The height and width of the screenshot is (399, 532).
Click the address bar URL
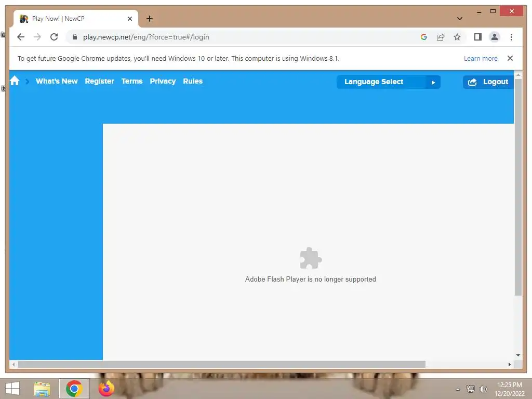tap(146, 37)
